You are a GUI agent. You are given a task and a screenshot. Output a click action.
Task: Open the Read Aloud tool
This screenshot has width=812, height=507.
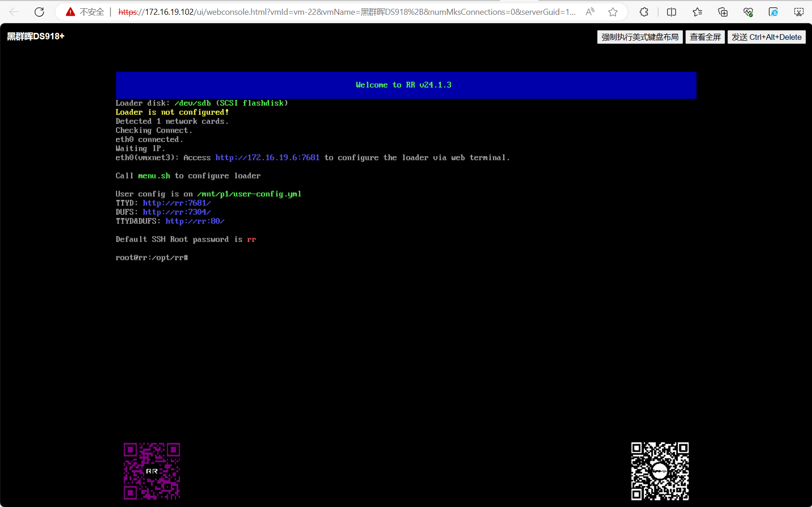[590, 12]
